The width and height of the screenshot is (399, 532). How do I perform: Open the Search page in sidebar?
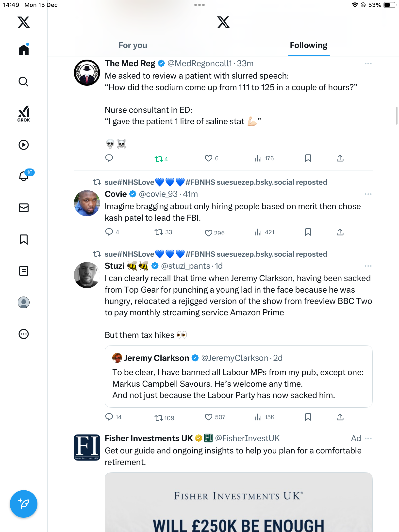tap(24, 82)
